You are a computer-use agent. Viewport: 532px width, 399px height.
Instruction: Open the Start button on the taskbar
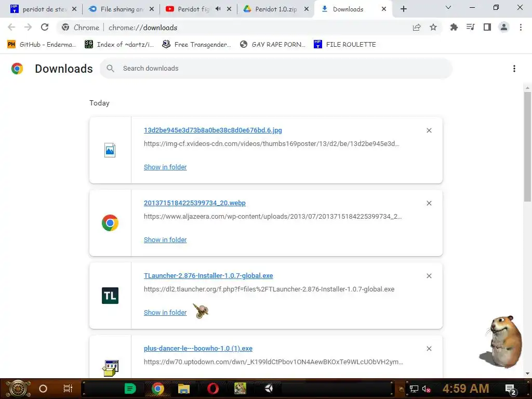(x=18, y=389)
